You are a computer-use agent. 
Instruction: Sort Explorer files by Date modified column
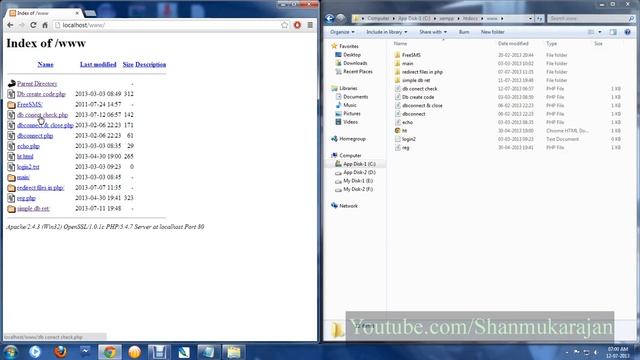[x=513, y=44]
